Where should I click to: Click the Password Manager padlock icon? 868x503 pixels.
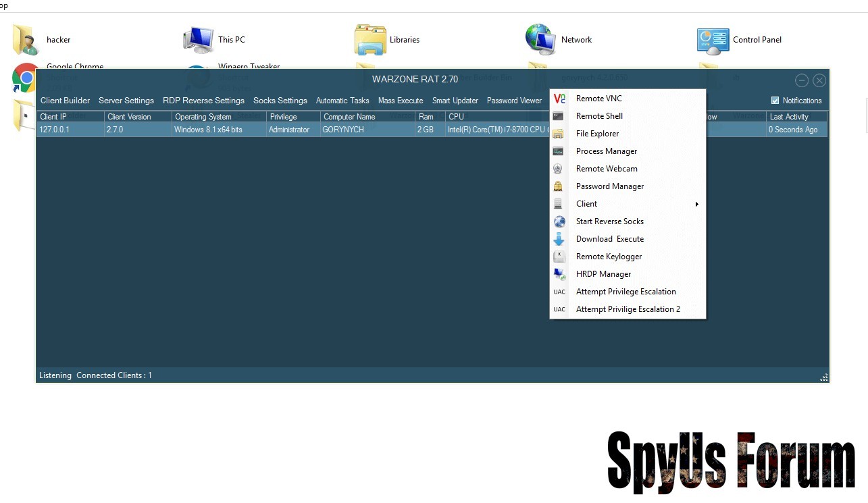tap(558, 186)
